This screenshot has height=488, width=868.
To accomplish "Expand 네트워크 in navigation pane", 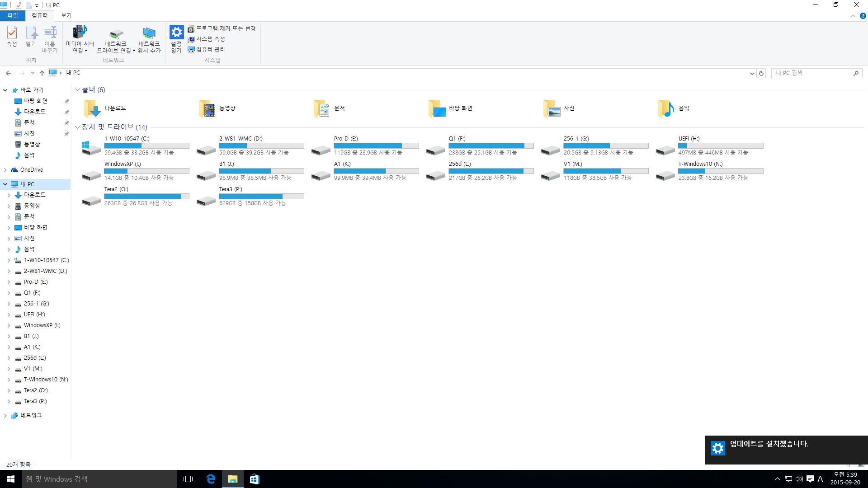I will point(5,415).
